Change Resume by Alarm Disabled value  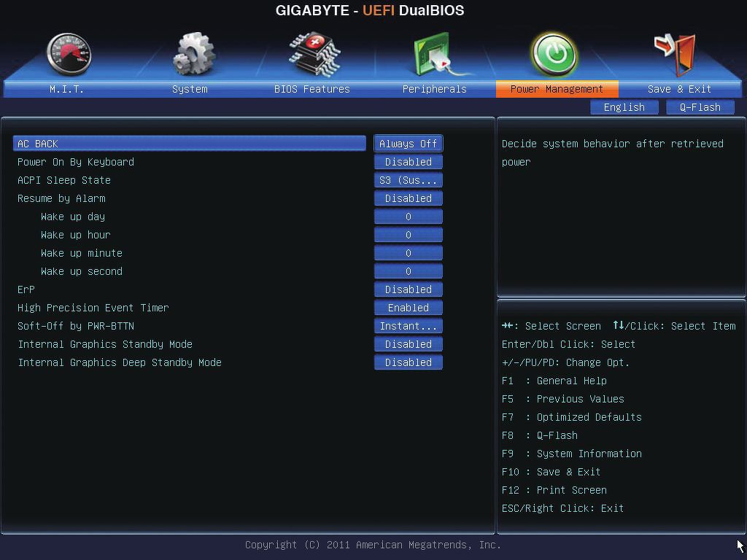coord(409,198)
